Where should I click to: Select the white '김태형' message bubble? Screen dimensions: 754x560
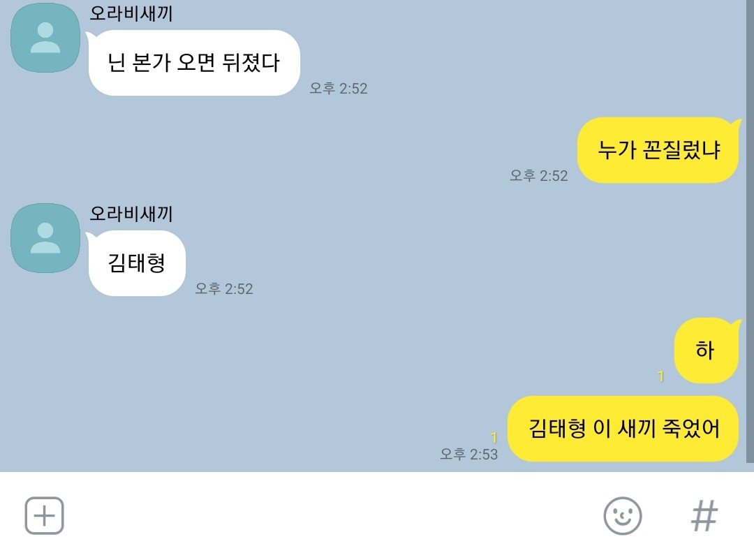pyautogui.click(x=137, y=263)
